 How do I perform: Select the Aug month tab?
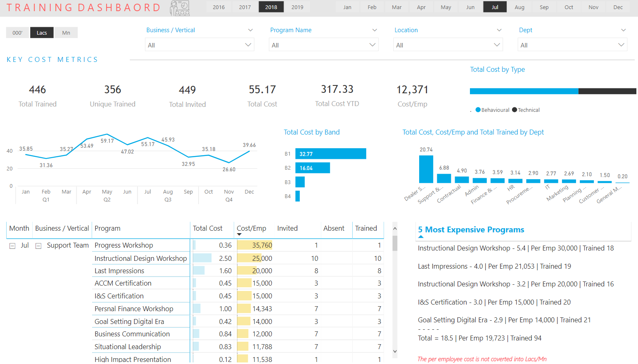click(519, 7)
